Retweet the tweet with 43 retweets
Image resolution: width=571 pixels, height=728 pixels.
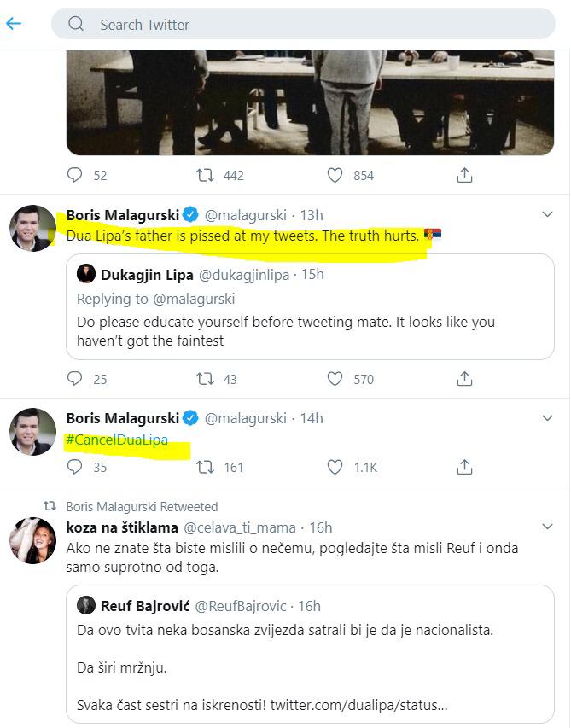click(x=205, y=379)
